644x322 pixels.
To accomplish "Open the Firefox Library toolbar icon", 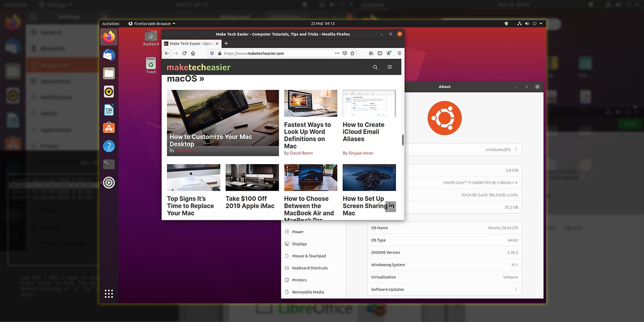I will click(x=371, y=53).
